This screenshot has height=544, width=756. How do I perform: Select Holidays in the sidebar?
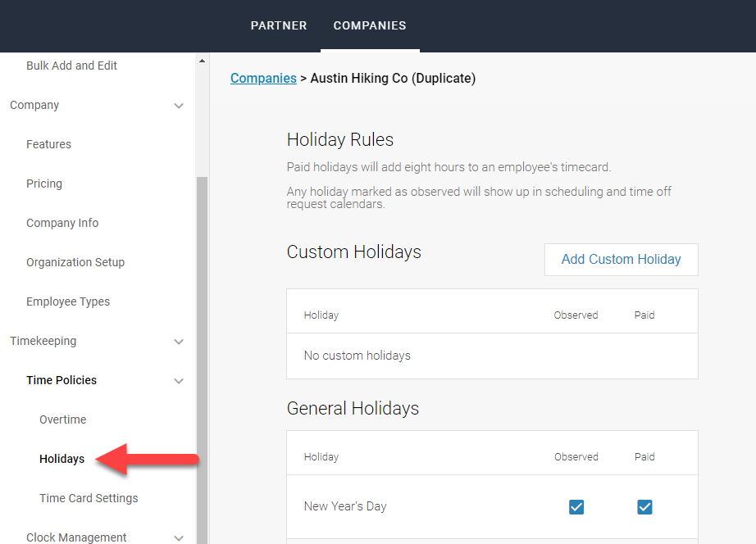(61, 459)
